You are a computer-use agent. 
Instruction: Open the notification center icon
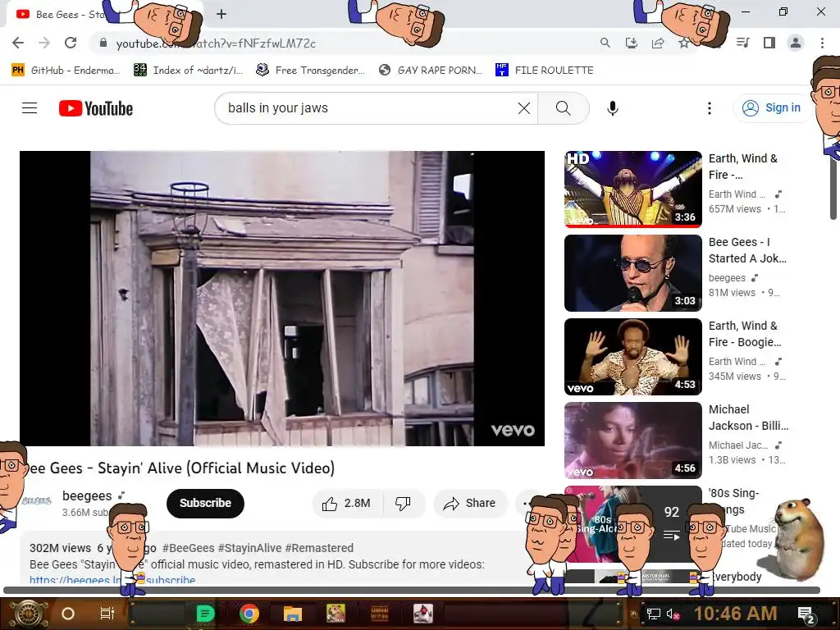tap(806, 614)
